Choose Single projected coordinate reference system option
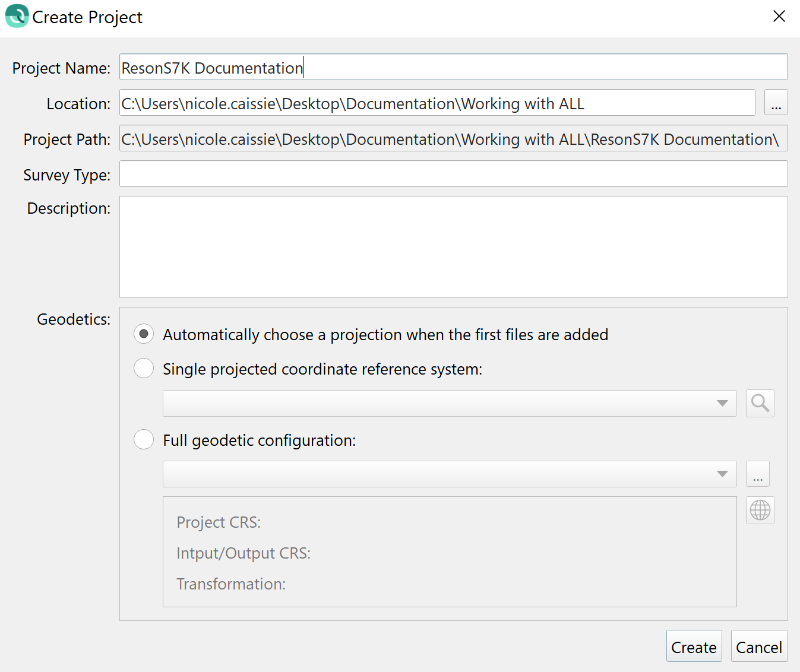Viewport: 800px width, 672px height. click(x=144, y=369)
